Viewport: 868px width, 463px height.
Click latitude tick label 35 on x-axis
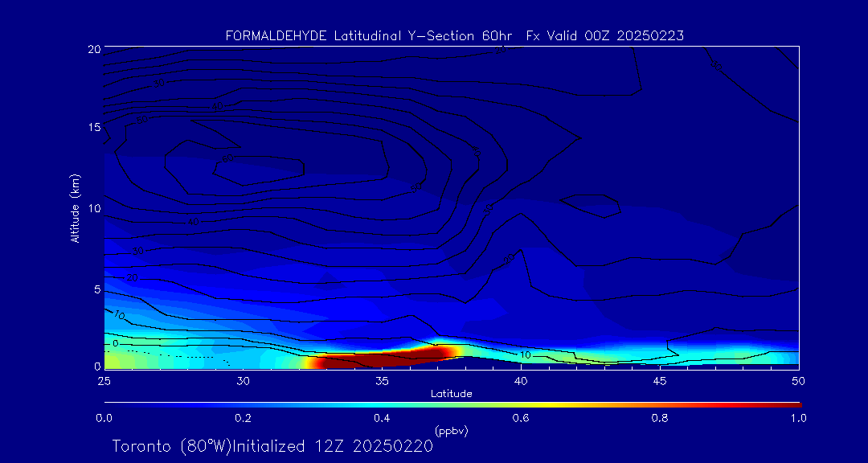pyautogui.click(x=382, y=380)
